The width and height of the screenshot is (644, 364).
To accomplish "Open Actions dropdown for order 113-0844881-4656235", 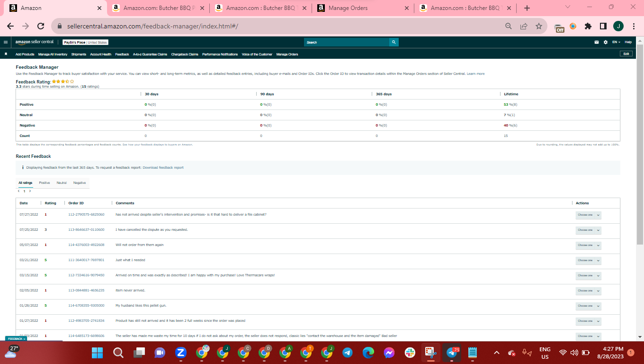I will (x=588, y=291).
